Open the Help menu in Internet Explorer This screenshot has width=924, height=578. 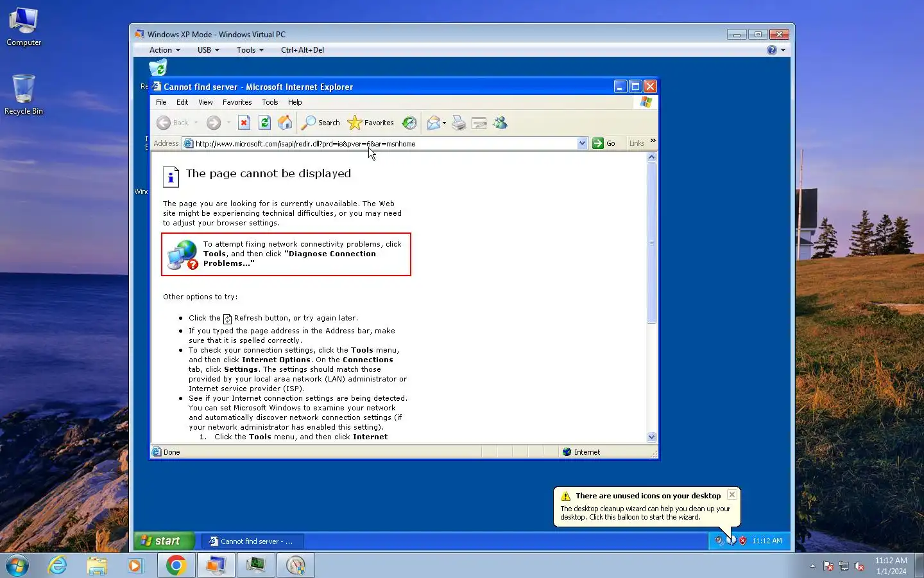(295, 102)
